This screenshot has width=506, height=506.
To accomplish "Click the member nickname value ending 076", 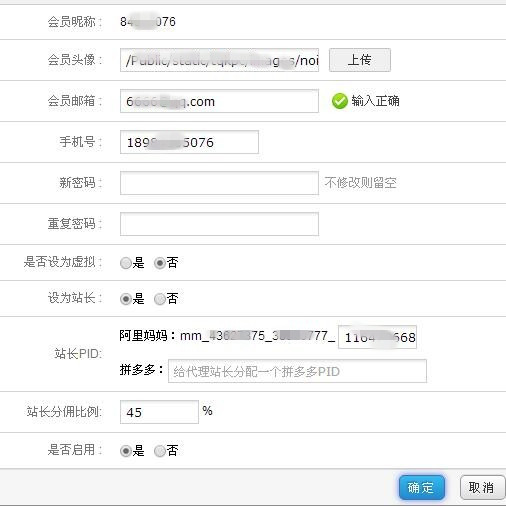I will click(148, 22).
